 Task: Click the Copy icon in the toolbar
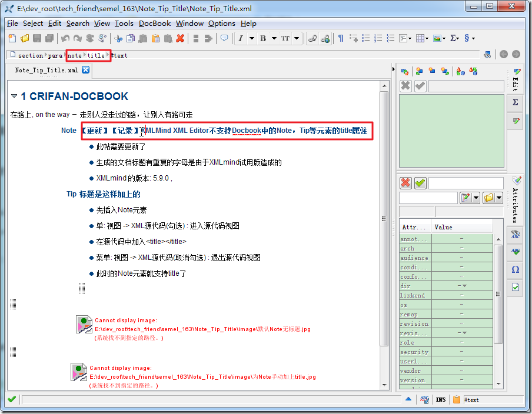tap(131, 38)
